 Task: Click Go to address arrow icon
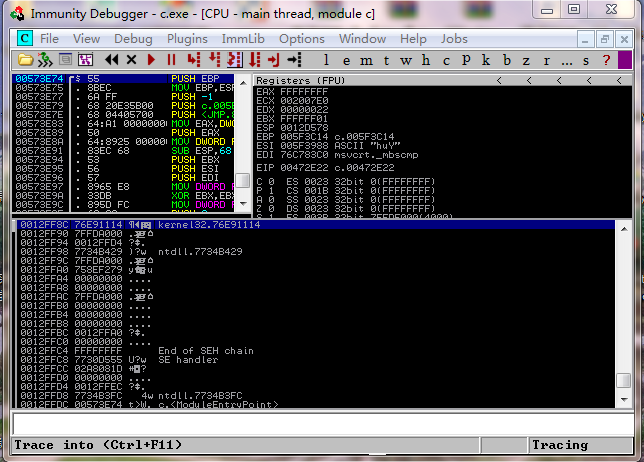click(x=294, y=60)
